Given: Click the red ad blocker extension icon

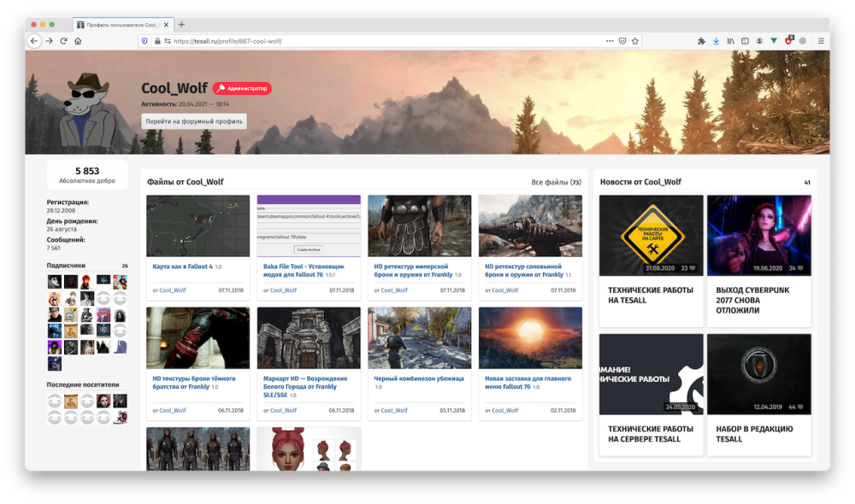Looking at the screenshot, I should (788, 41).
